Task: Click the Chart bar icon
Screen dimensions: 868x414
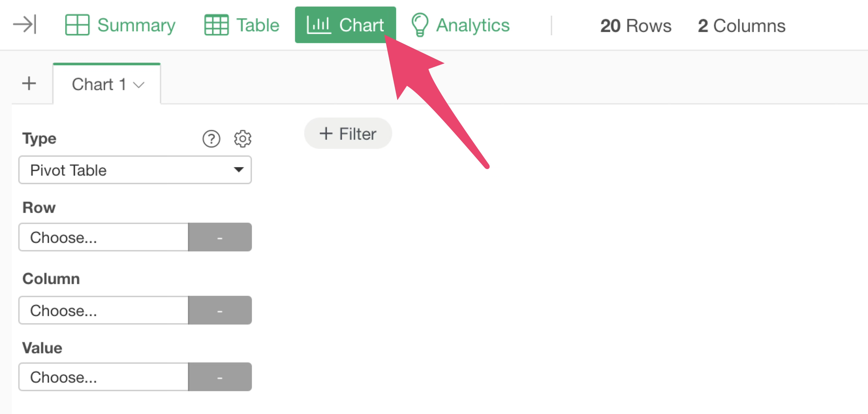Action: [318, 25]
